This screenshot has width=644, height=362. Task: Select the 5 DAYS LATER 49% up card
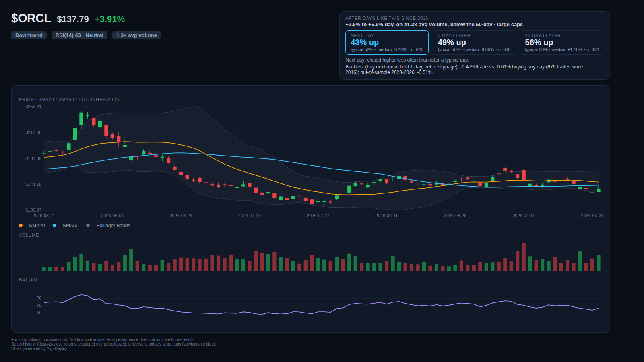[474, 42]
